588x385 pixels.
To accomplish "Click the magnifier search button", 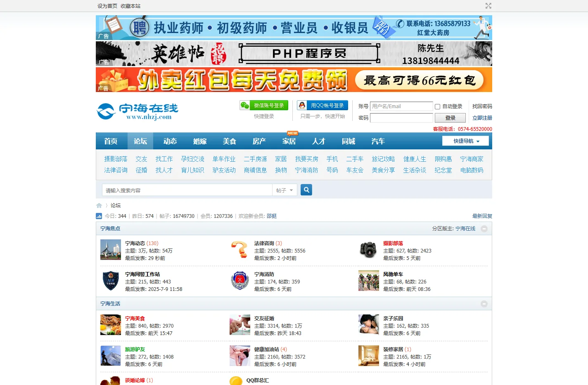I will click(306, 190).
